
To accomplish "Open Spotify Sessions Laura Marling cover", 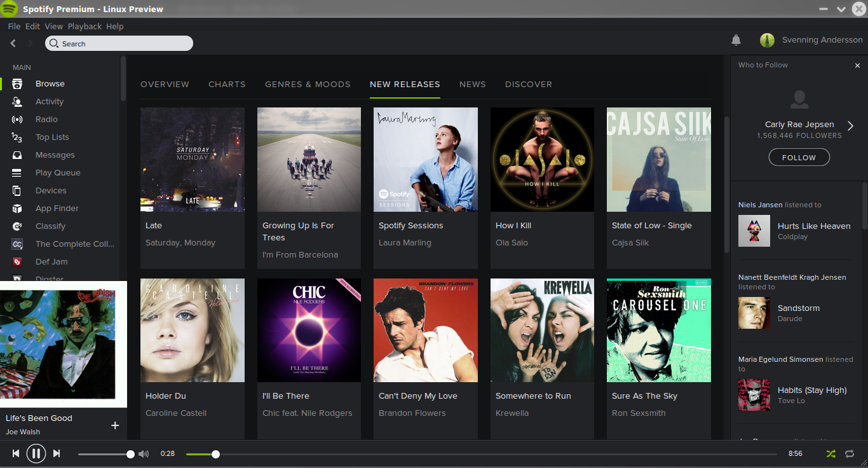I will pos(426,160).
